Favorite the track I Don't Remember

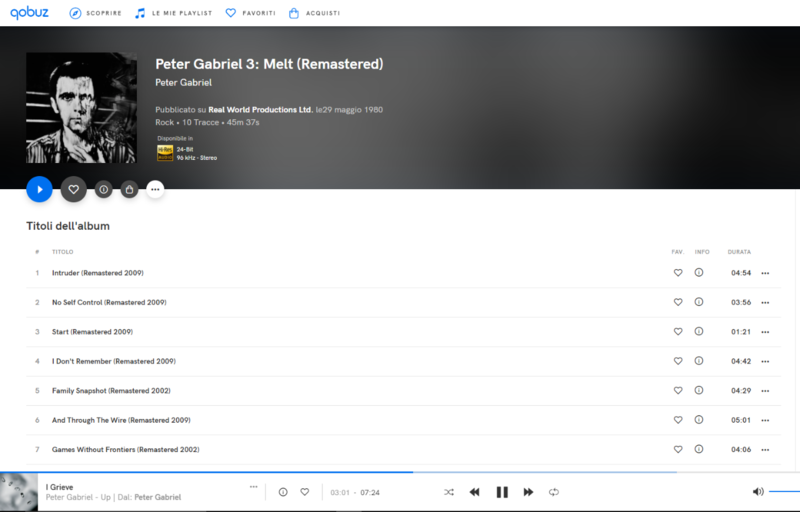pyautogui.click(x=678, y=361)
